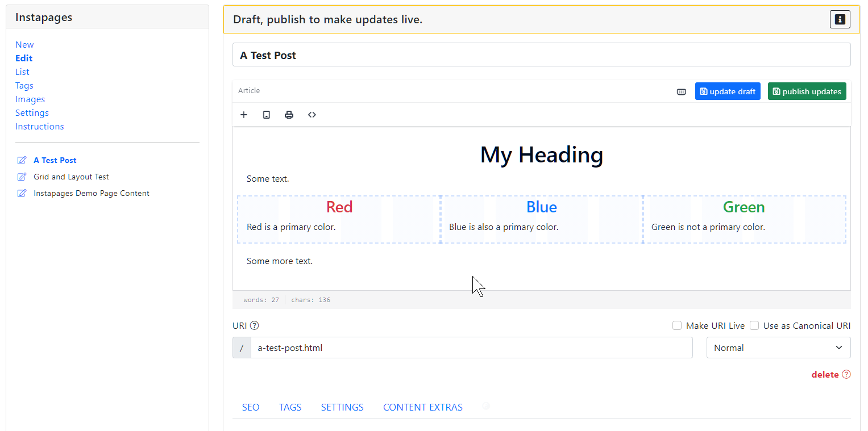This screenshot has height=431, width=868.
Task: Open Instapages Demo Page Content in sidebar
Action: coord(91,193)
